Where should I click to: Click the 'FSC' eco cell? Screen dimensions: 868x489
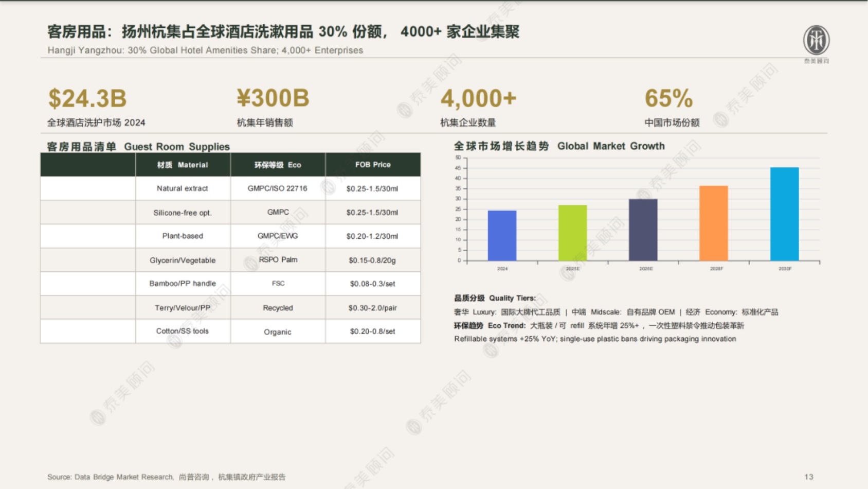coord(278,284)
